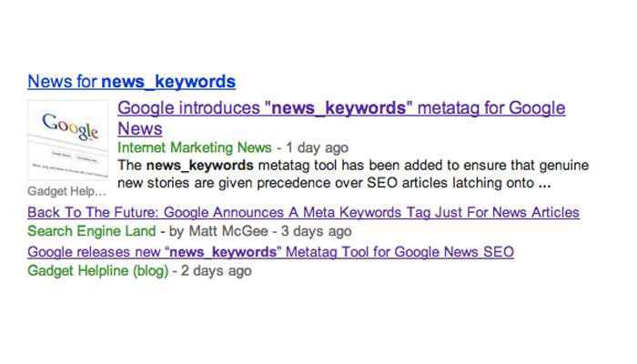Select the 'Gadget Helpline (blog)' source label
The width and height of the screenshot is (637, 364).
click(x=98, y=270)
